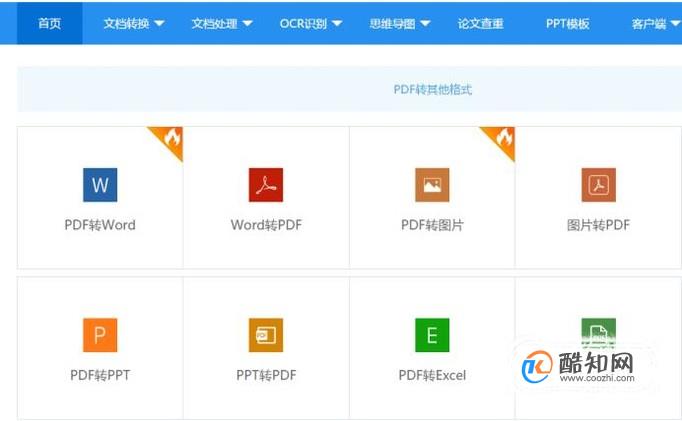682x421 pixels.
Task: Click the 图片转PDF icon
Action: click(598, 185)
